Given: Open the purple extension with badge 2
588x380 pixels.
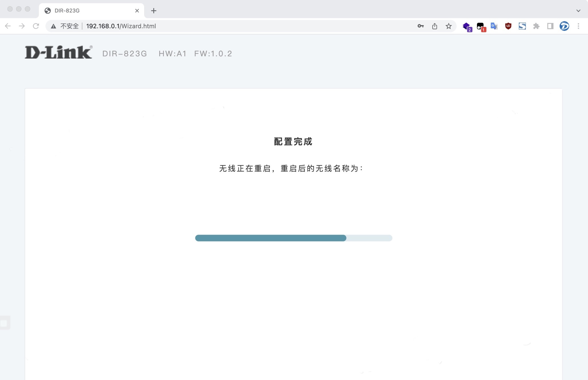Looking at the screenshot, I should 467,27.
